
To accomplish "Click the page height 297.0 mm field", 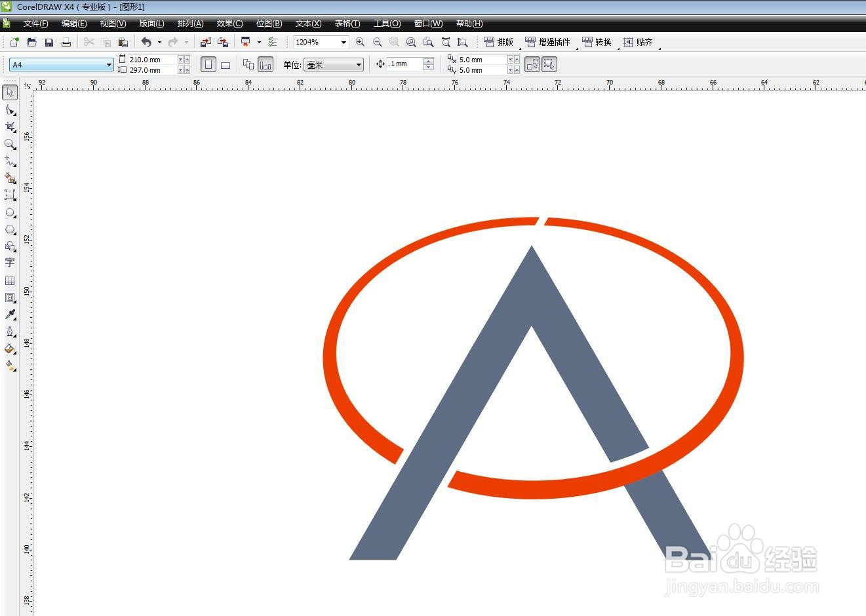I will point(153,70).
